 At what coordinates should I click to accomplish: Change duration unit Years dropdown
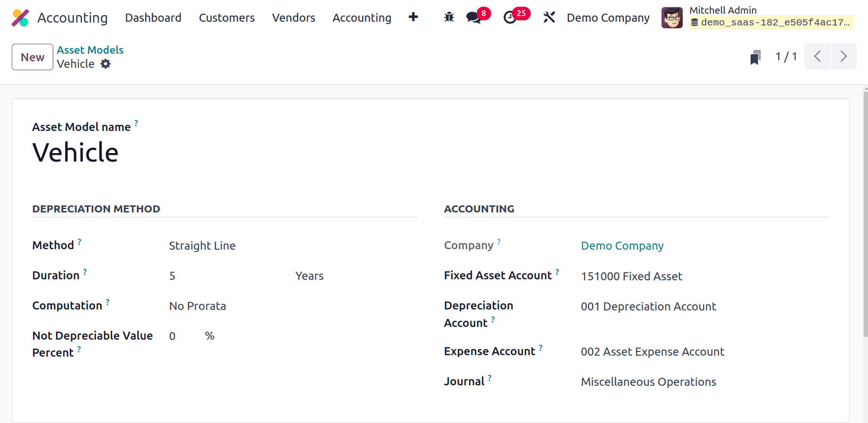click(309, 276)
